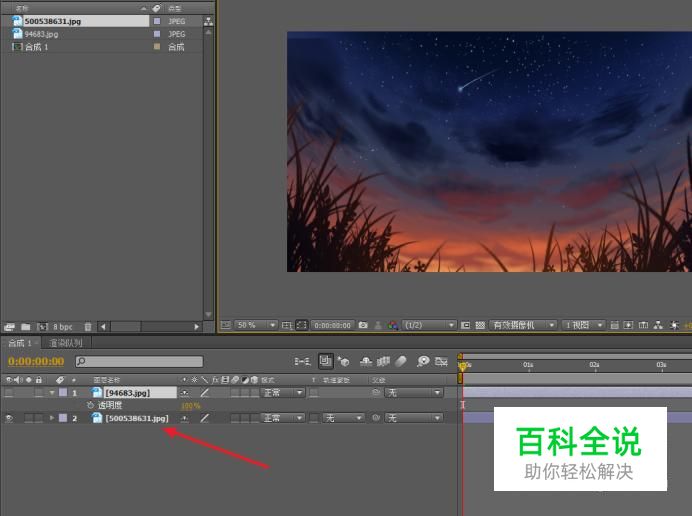Click the timeline timecode 0:00:00:00
Screen dimensions: 692x516
coord(36,362)
